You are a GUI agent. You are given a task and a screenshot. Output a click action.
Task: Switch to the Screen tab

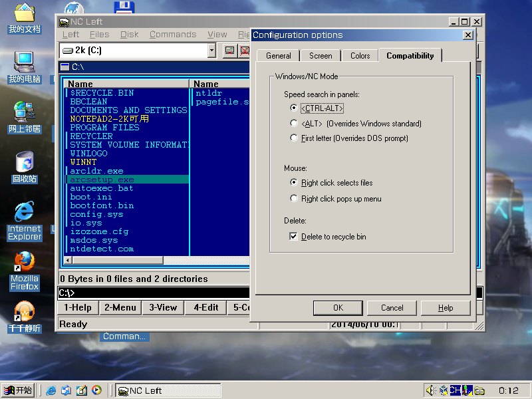(x=321, y=56)
